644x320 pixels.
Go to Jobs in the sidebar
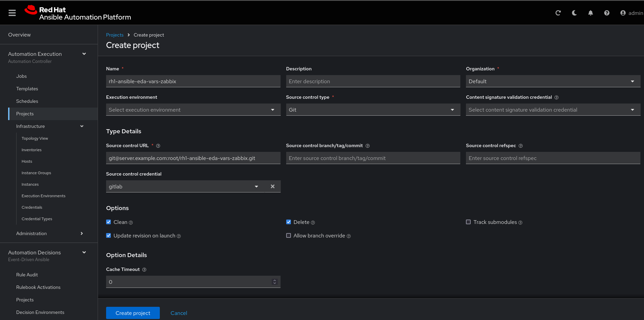coord(21,76)
